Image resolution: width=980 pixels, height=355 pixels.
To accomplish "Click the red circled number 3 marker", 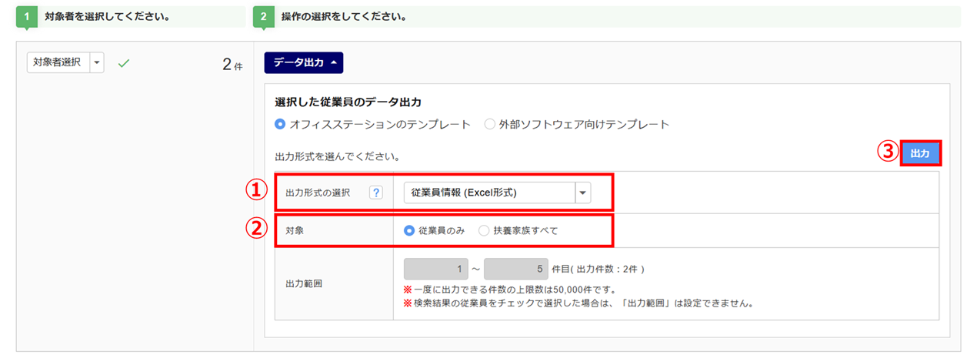I will 888,152.
